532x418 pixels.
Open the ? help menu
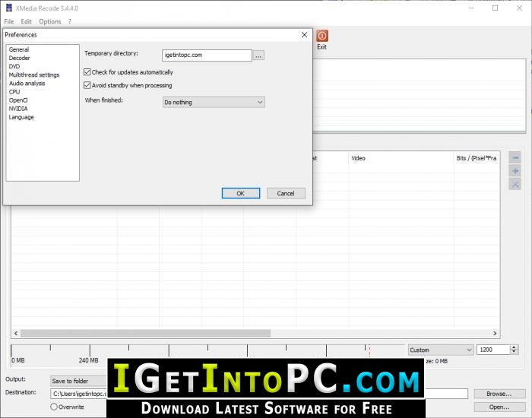point(70,21)
